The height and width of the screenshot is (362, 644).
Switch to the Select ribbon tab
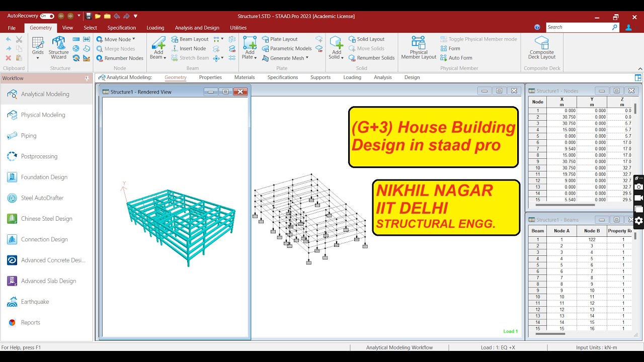coord(91,28)
